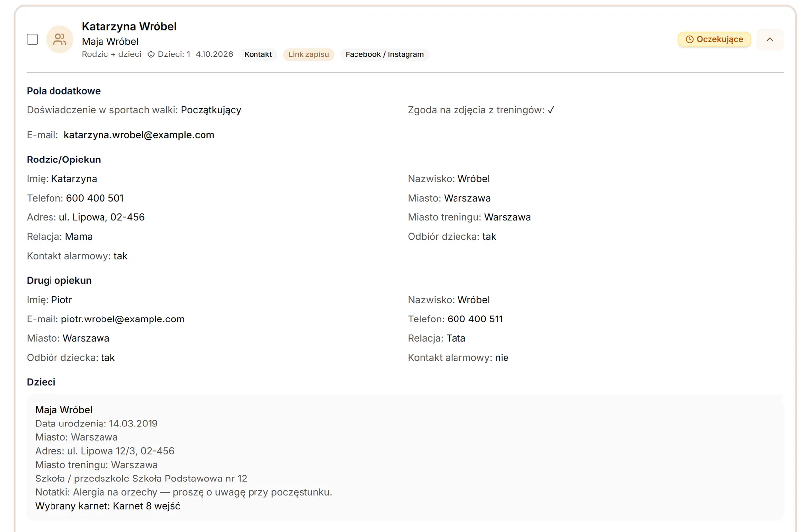Select the Kontakt tag
The height and width of the screenshot is (532, 812).
tap(258, 54)
